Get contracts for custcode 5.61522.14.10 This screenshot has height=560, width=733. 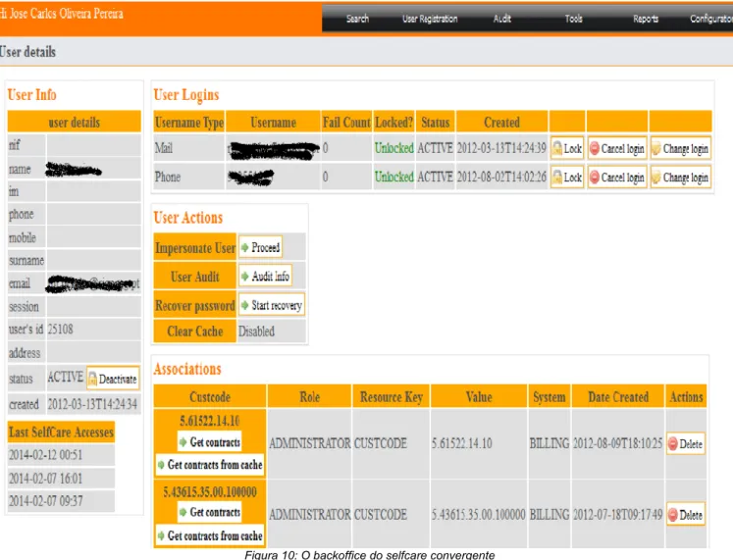(x=209, y=442)
